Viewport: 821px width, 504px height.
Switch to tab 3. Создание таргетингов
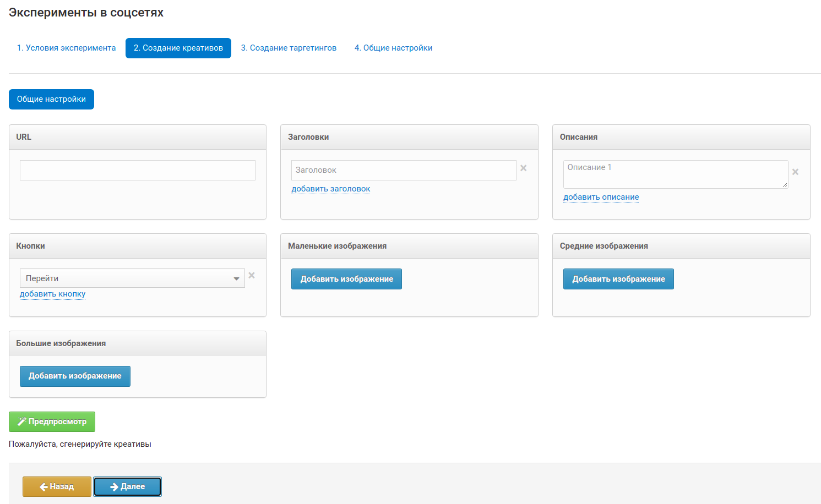point(289,48)
